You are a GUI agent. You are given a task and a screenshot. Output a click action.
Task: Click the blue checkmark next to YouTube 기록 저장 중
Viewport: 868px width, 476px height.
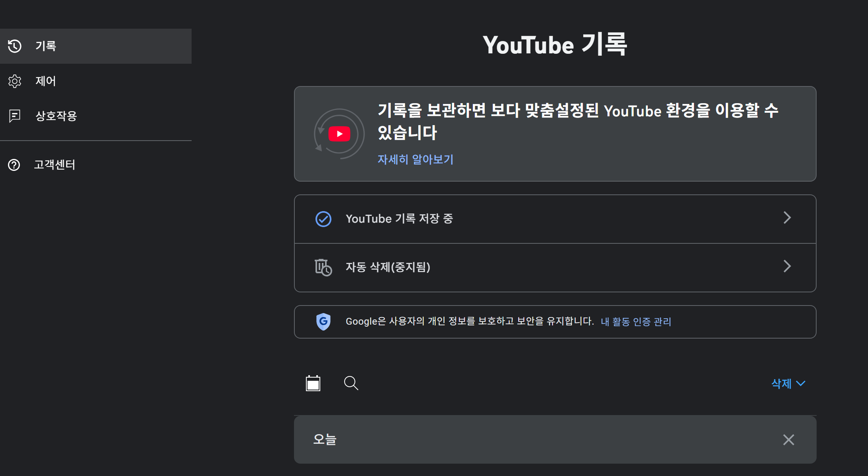[x=323, y=218]
